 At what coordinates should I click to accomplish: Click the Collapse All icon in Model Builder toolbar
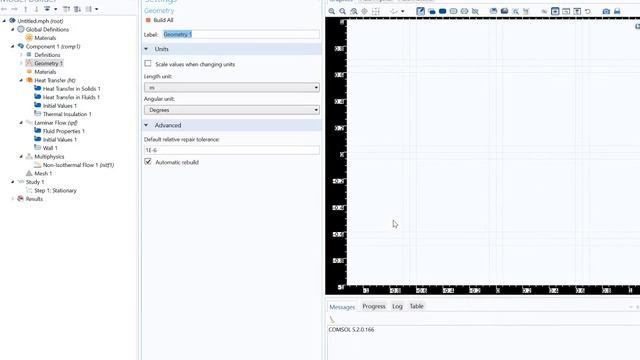pos(67,9)
